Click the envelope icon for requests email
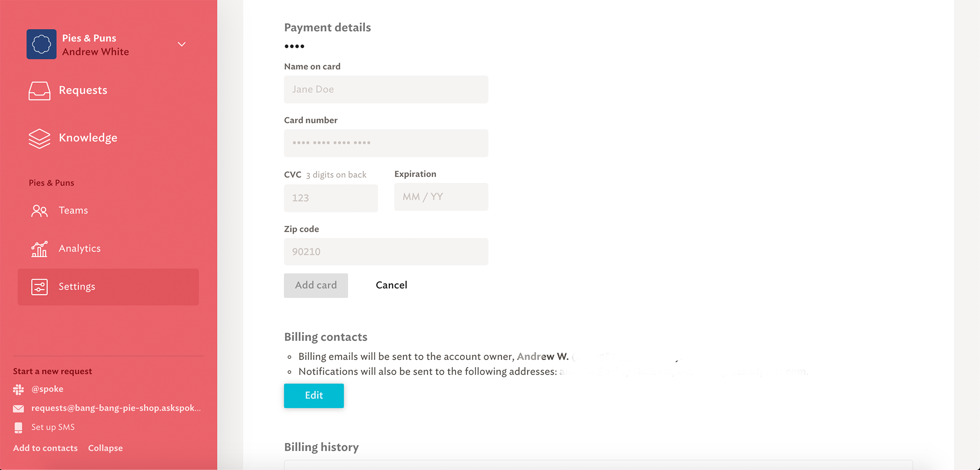This screenshot has height=470, width=980. 18,408
